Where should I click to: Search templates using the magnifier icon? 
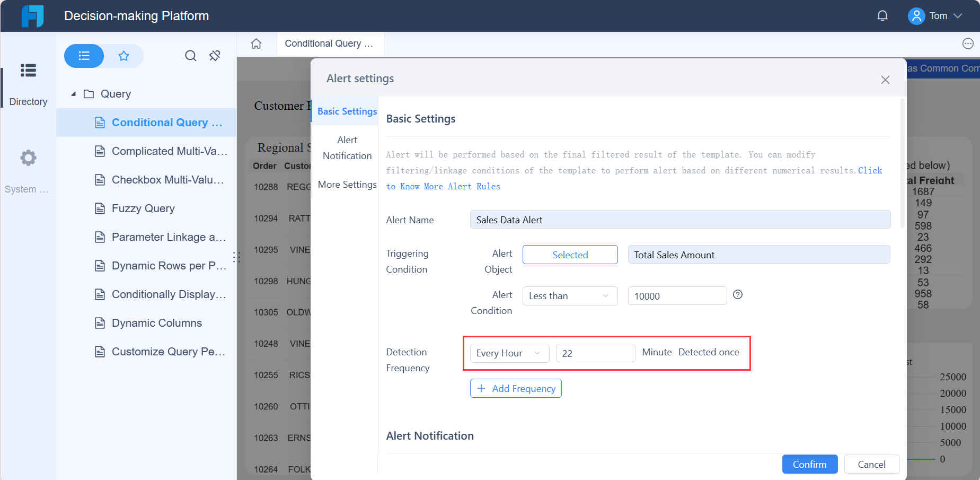(x=190, y=55)
